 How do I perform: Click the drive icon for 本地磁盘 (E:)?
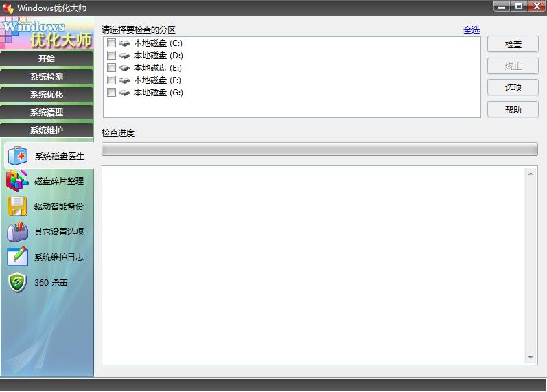124,68
